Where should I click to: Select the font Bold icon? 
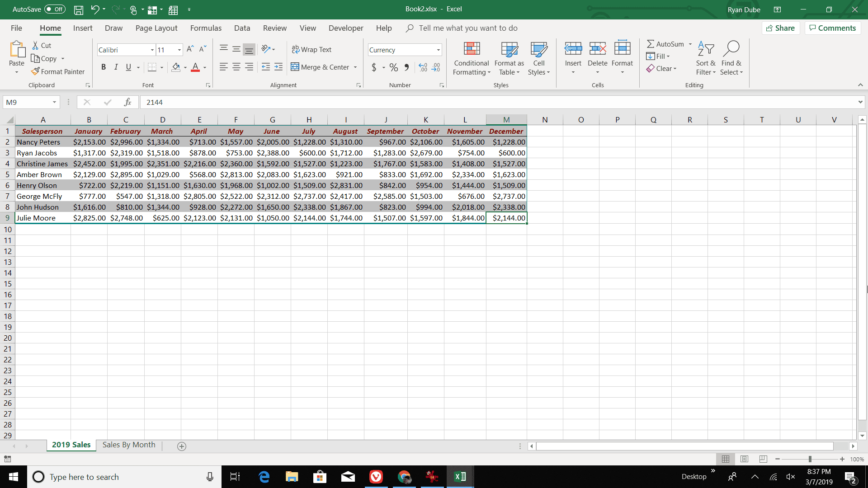coord(104,67)
